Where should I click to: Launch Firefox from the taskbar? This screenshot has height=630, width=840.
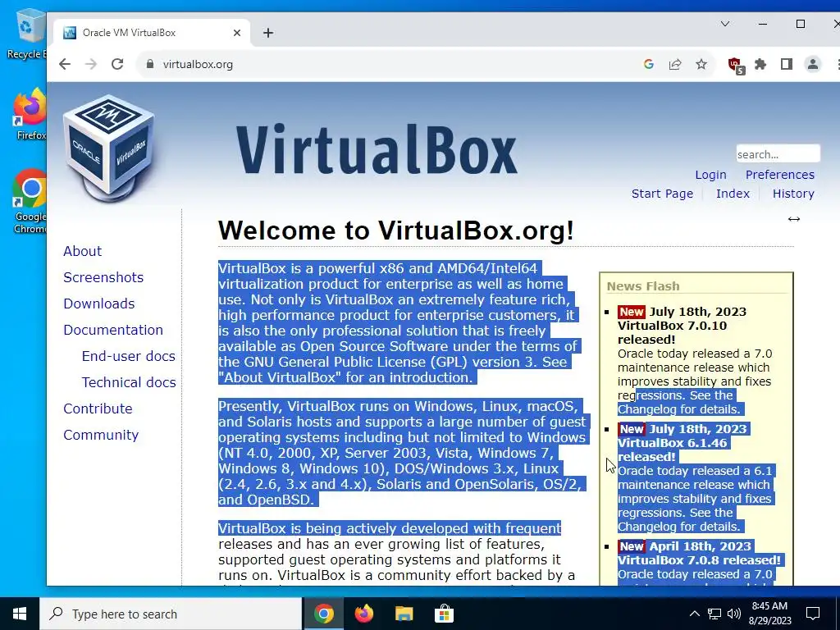[363, 614]
